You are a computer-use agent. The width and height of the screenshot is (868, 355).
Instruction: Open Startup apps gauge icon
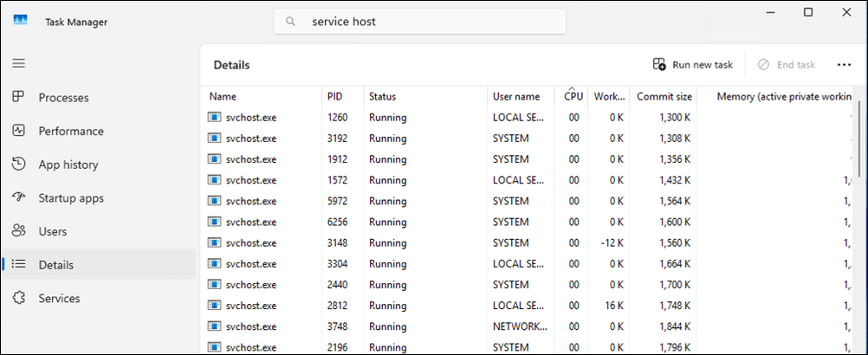(x=19, y=198)
